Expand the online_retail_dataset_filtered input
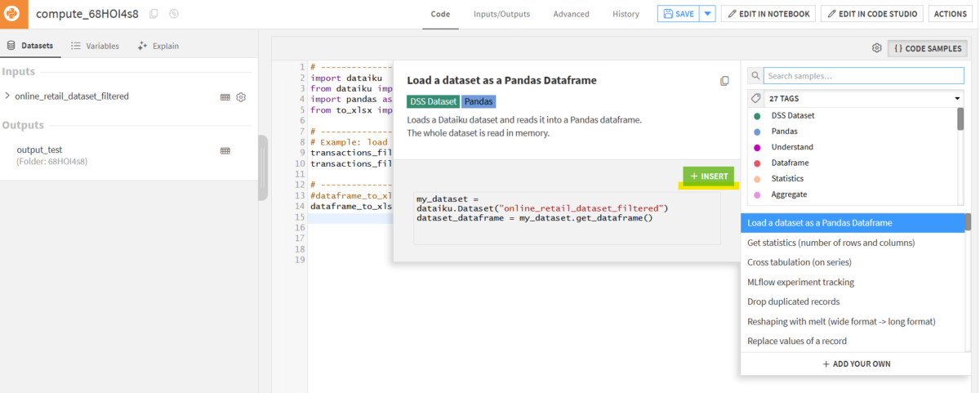Screen dimensions: 980x393 click(x=7, y=96)
